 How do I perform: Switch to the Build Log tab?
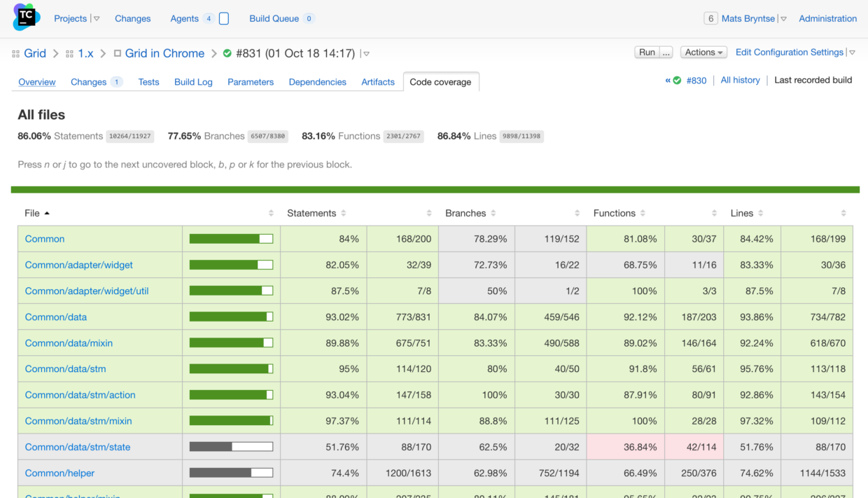193,82
